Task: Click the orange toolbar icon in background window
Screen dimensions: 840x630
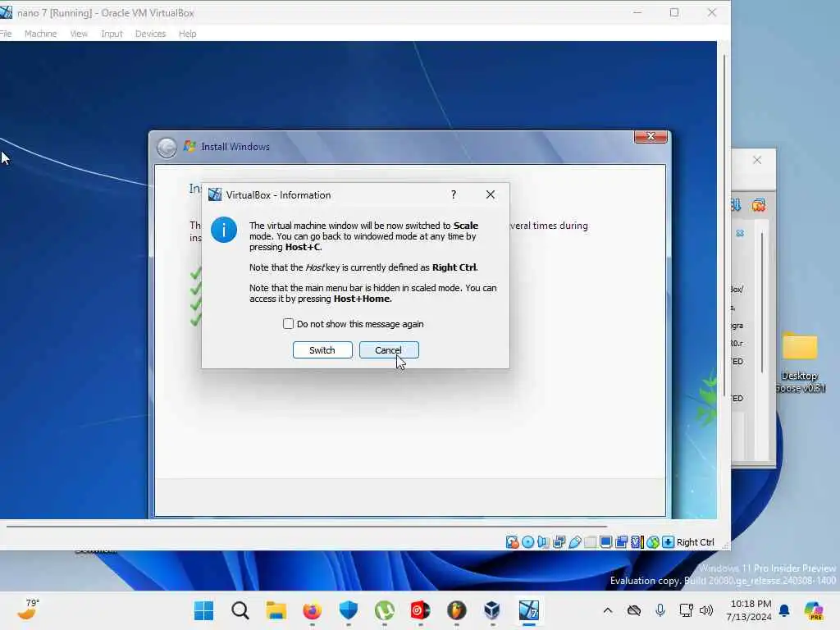Action: point(758,205)
